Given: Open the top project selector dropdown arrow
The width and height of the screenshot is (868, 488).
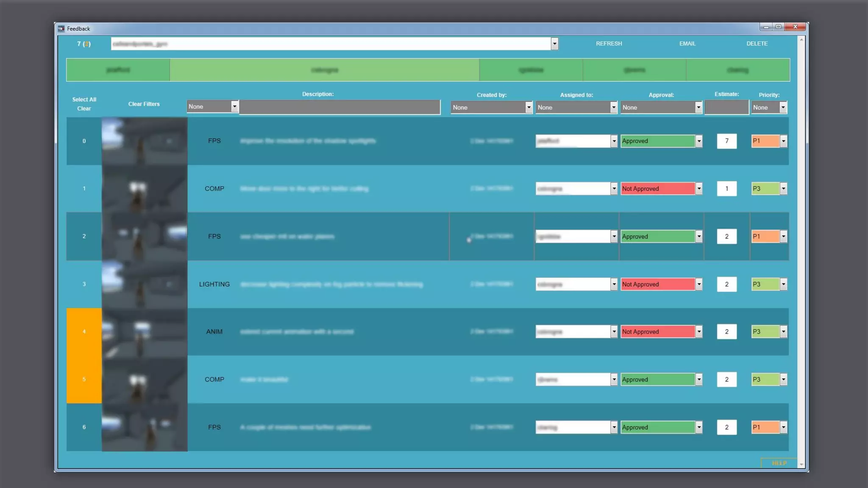Looking at the screenshot, I should (x=554, y=44).
